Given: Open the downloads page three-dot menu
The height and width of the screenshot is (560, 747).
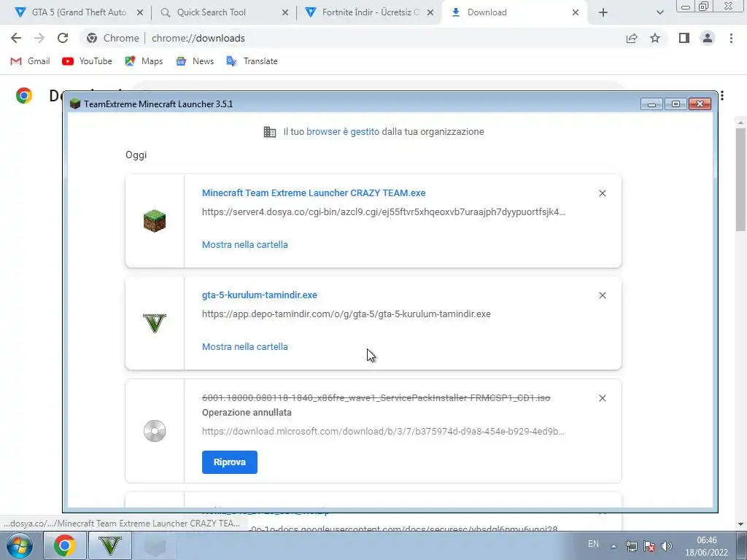Looking at the screenshot, I should click(722, 96).
